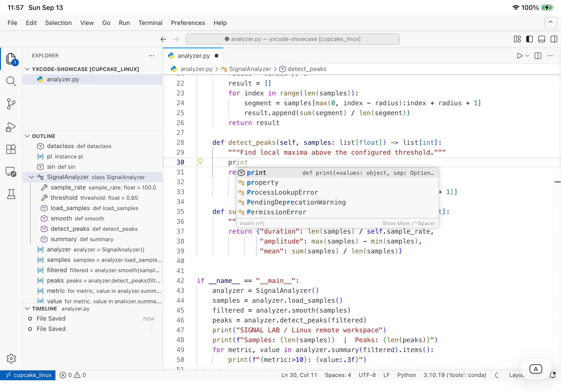Select threshold field in outline
Image resolution: width=561 pixels, height=392 pixels.
[x=92, y=198]
